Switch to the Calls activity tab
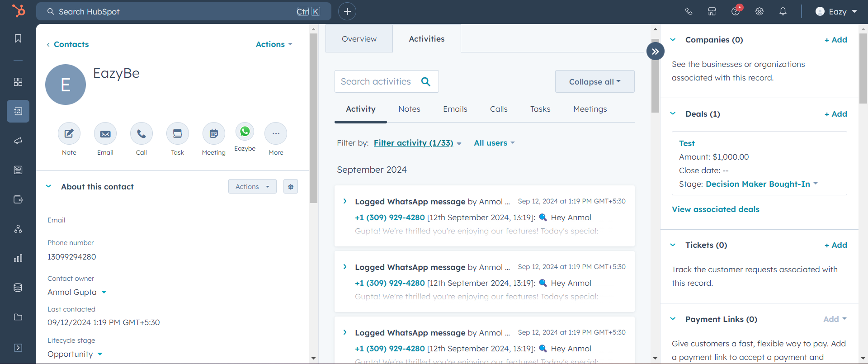 pyautogui.click(x=499, y=109)
